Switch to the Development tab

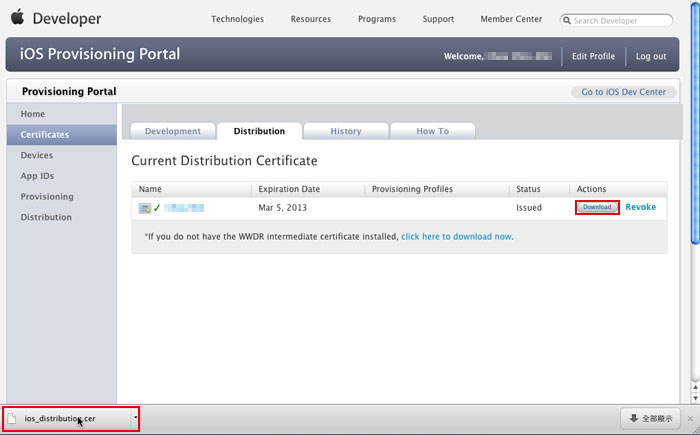[173, 131]
